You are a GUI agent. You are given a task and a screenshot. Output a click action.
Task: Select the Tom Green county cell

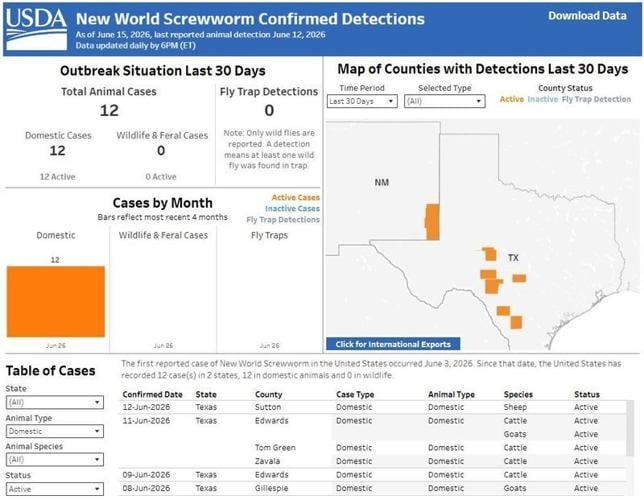point(275,447)
